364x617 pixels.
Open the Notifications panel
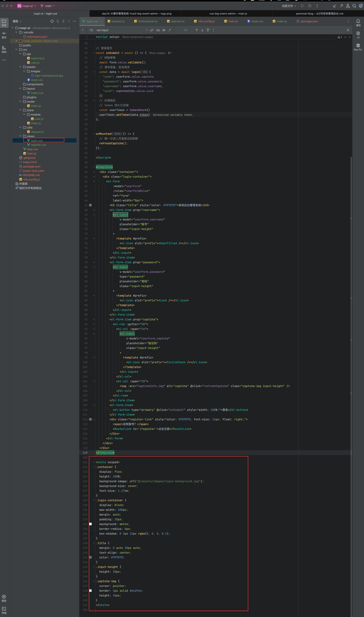(358, 23)
